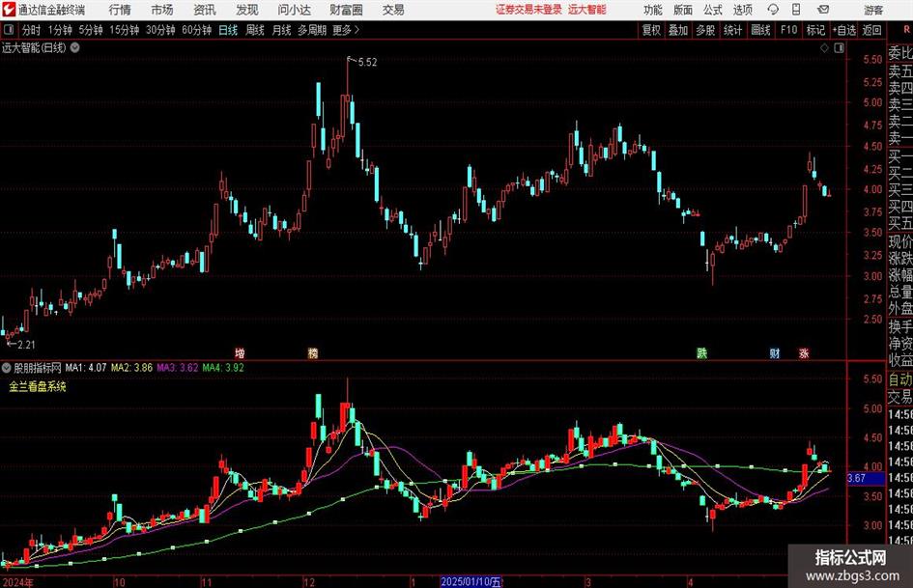Click the MA4: 3.92 indicator value
Screen dimensions: 913x588
tap(223, 368)
